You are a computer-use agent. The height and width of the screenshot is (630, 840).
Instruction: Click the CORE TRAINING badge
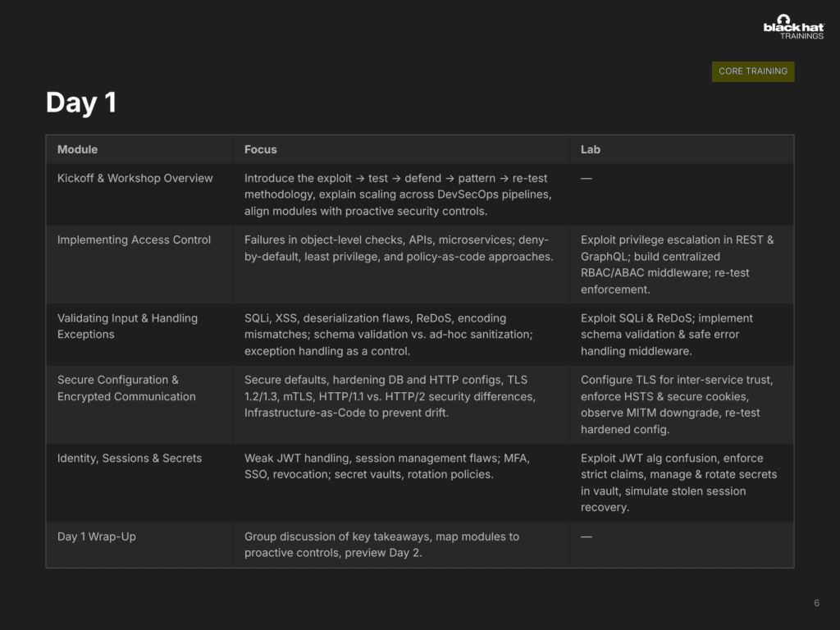(753, 71)
